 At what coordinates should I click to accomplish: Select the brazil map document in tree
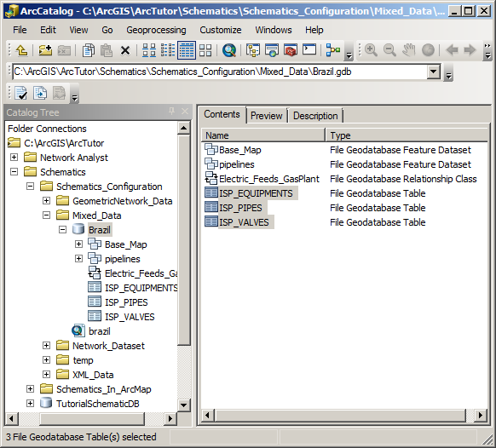[100, 331]
